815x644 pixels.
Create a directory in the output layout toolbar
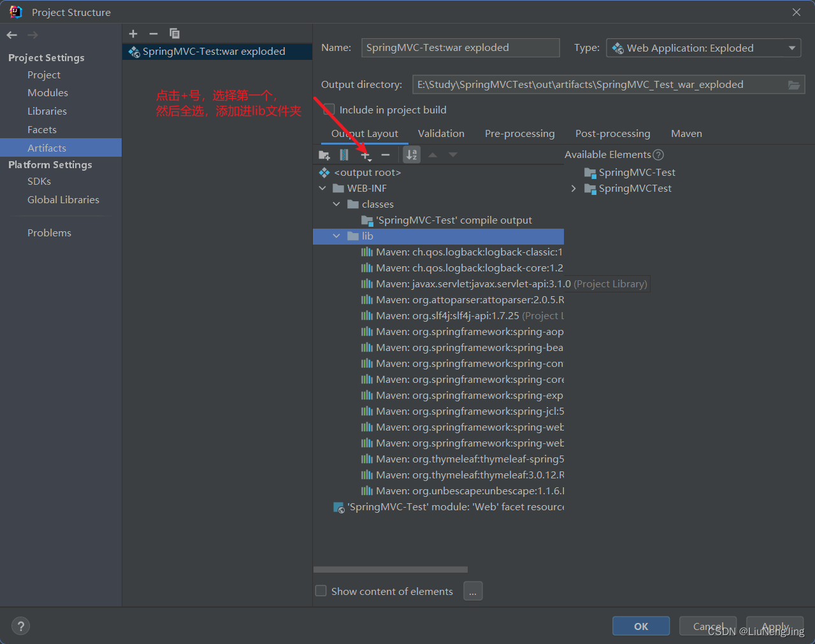[324, 155]
